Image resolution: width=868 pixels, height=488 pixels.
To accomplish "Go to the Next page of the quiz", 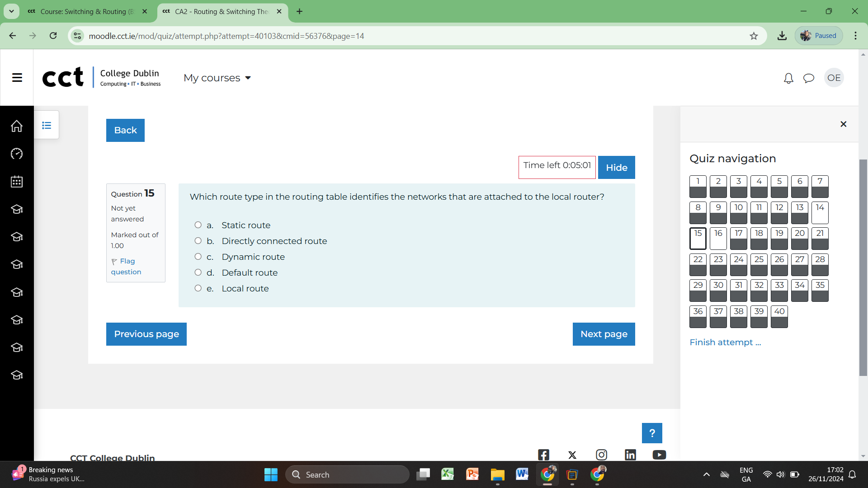I will pos(604,334).
